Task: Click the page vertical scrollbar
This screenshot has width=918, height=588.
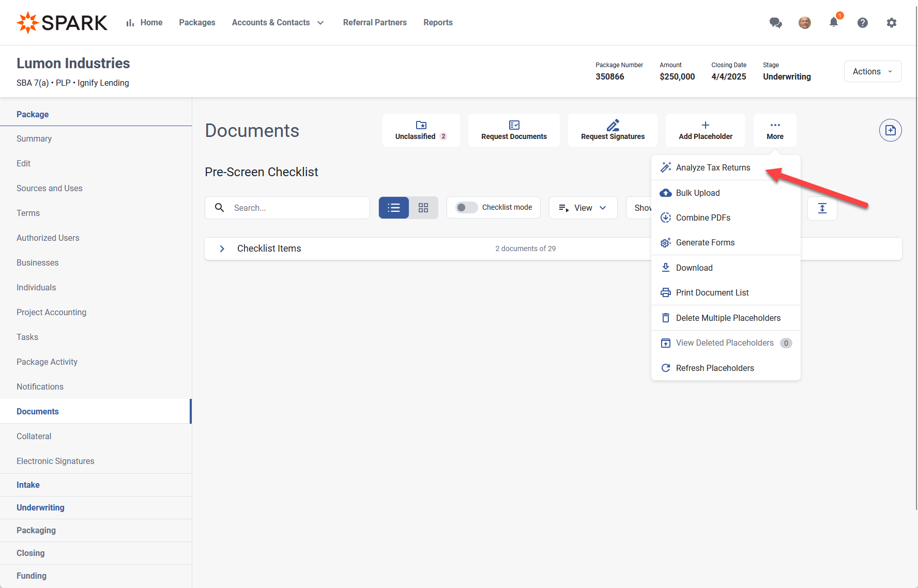Action: [916, 258]
